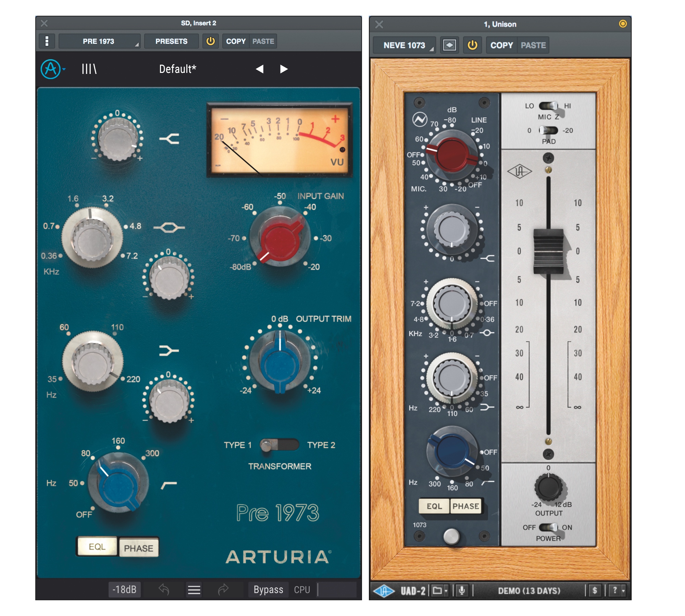Toggle the UAD EQL button
Screen dimensions: 685x616
434,506
